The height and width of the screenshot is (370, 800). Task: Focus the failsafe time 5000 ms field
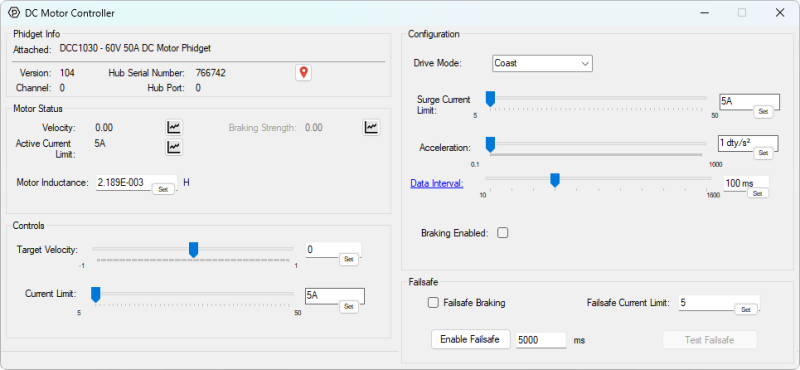click(541, 340)
